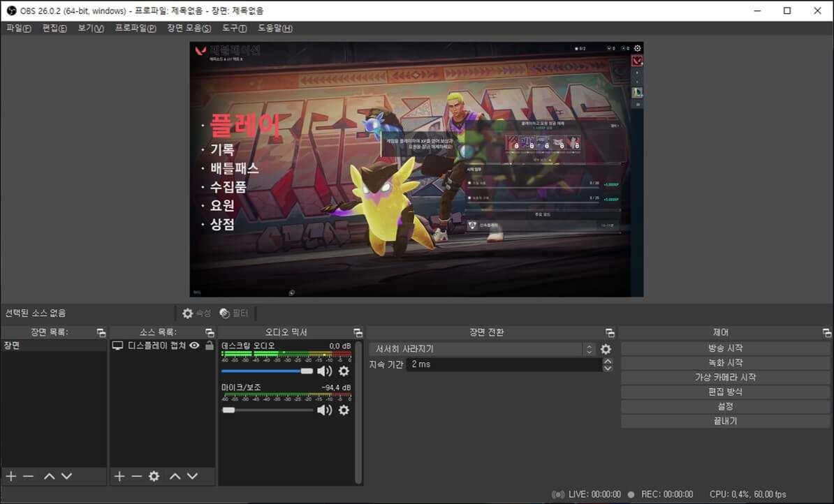Remove selected scene with minus icon
Screen dimensions: 834x504
point(29,476)
